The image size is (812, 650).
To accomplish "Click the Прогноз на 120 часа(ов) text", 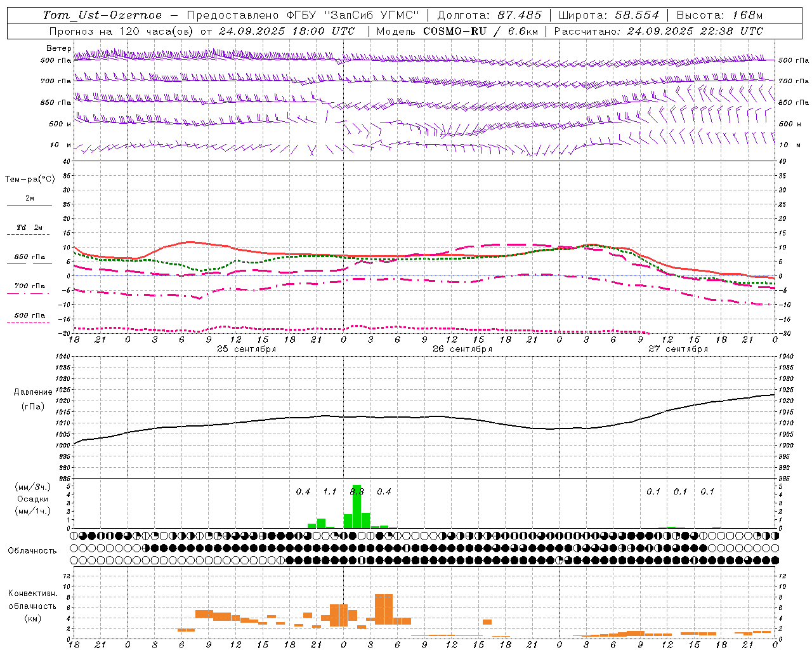I will coord(122,31).
